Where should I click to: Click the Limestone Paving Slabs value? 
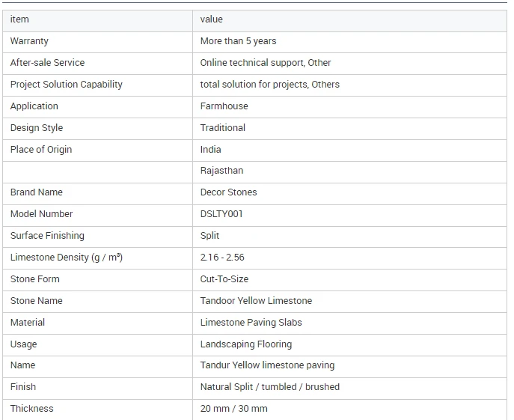(x=251, y=322)
